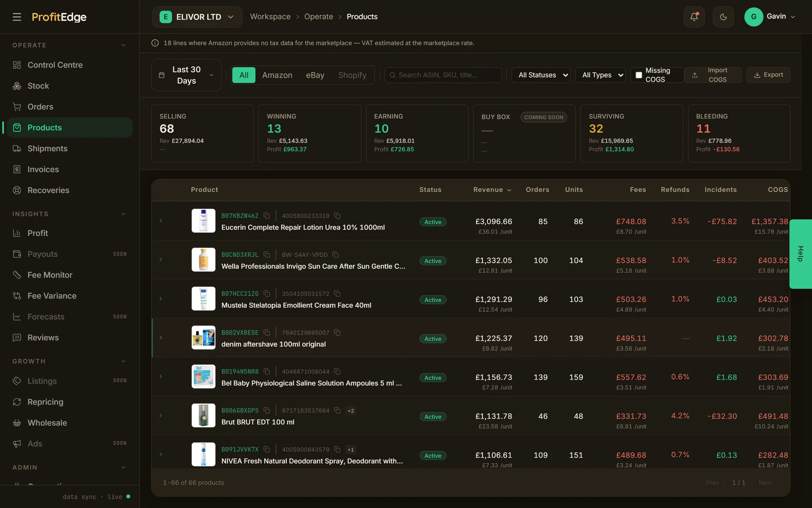Image resolution: width=812 pixels, height=508 pixels.
Task: Switch to eBay marketplace tab
Action: tap(315, 75)
